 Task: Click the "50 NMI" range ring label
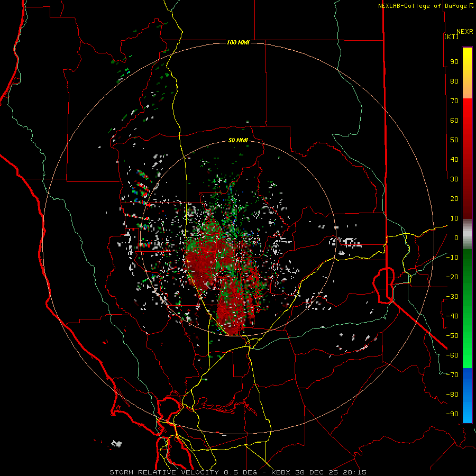[x=238, y=140]
